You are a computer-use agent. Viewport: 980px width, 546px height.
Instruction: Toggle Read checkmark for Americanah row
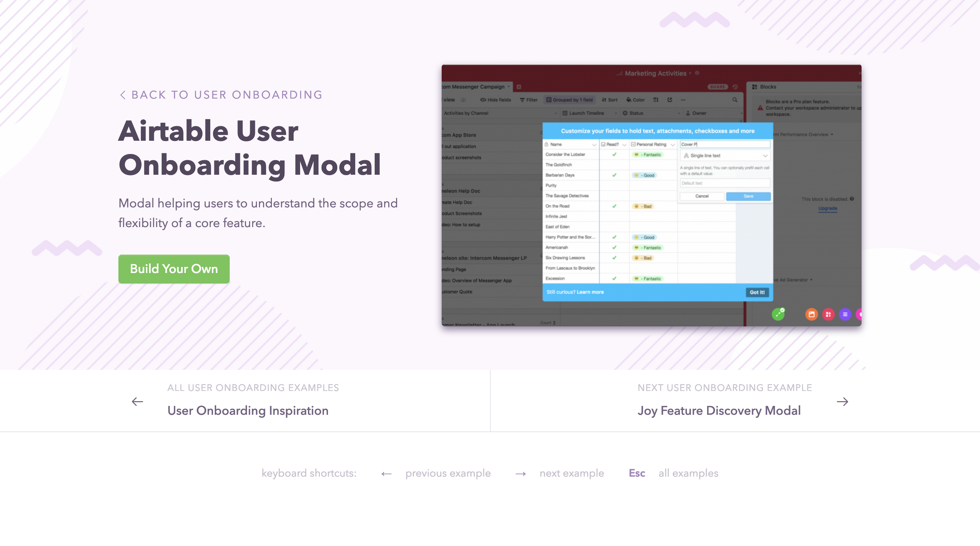click(x=614, y=248)
